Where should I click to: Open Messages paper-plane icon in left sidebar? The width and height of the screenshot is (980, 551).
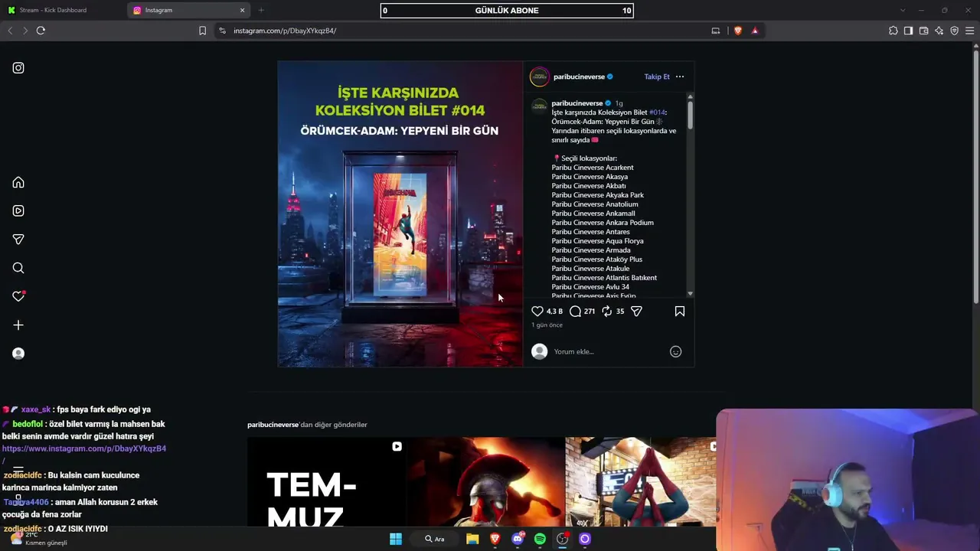tap(18, 240)
